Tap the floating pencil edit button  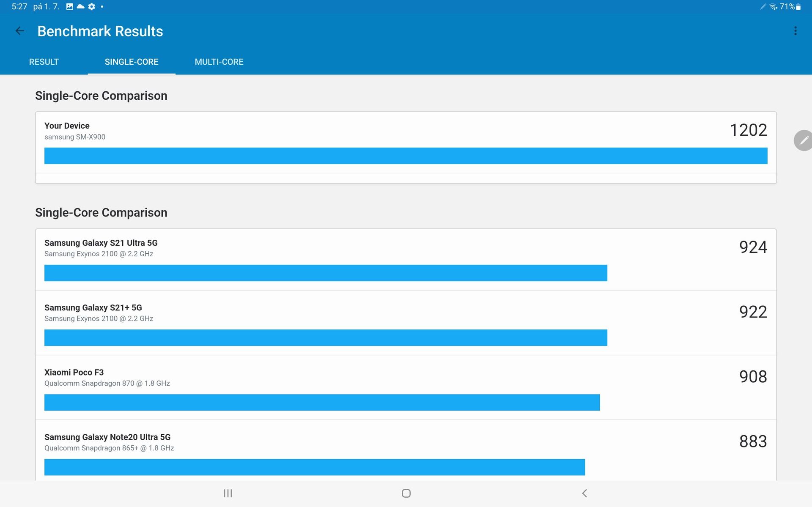(802, 140)
